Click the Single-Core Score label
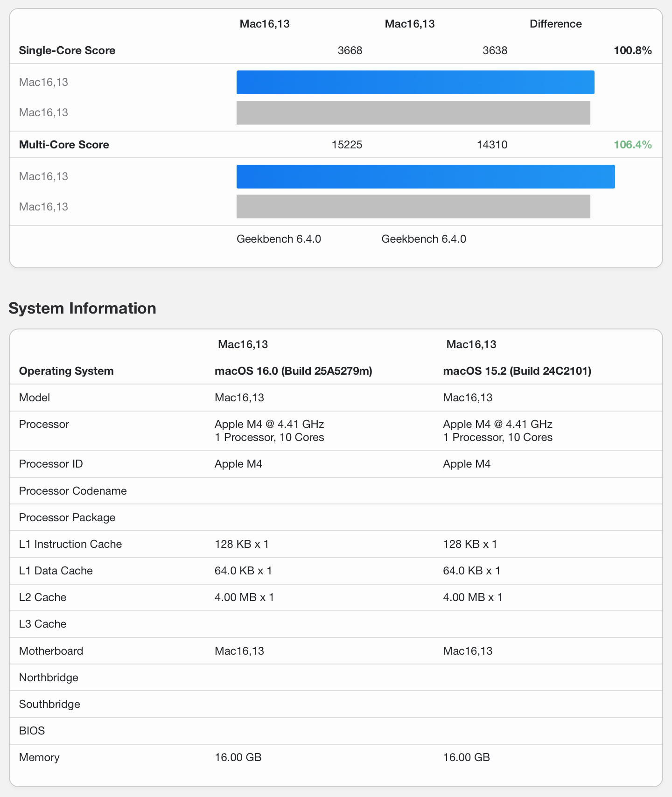The image size is (672, 797). click(67, 50)
